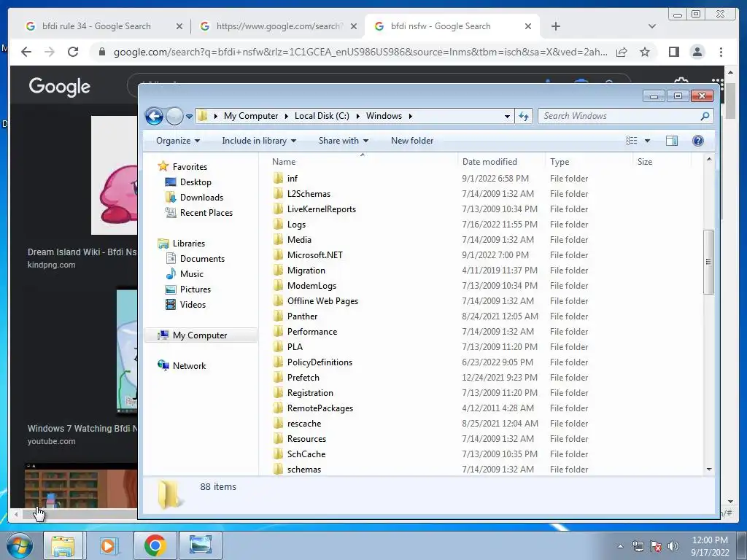Select the ModemLogs folder
The width and height of the screenshot is (747, 560).
[311, 286]
